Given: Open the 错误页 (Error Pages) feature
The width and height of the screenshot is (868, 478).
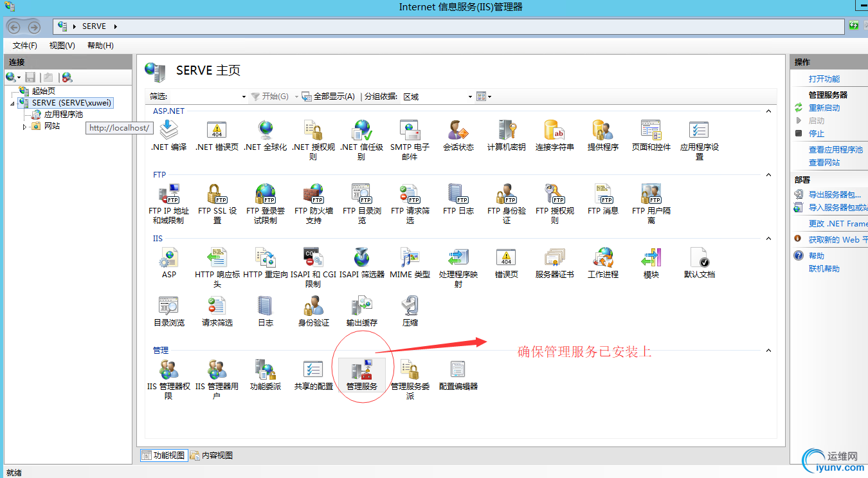Looking at the screenshot, I should (507, 260).
